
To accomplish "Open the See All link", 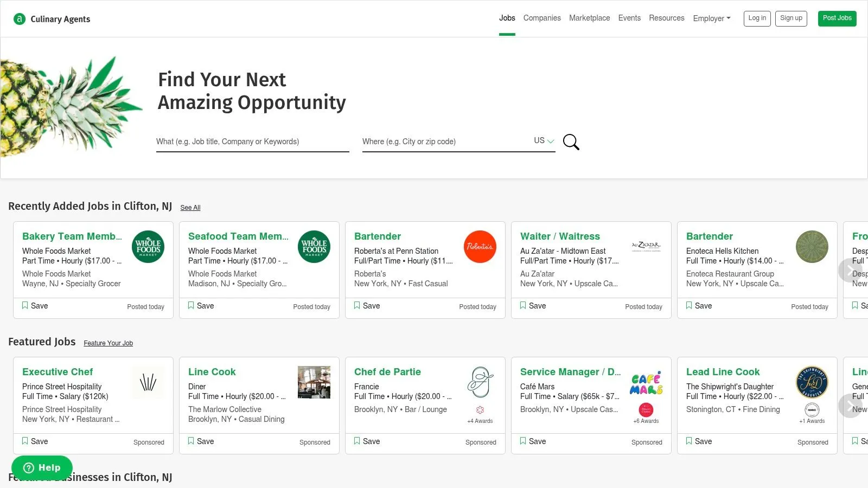I will pyautogui.click(x=190, y=208).
